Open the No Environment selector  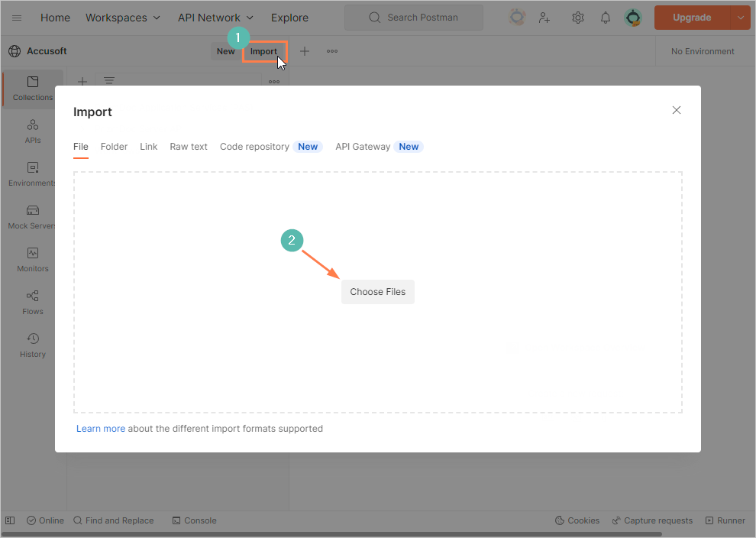click(x=703, y=51)
